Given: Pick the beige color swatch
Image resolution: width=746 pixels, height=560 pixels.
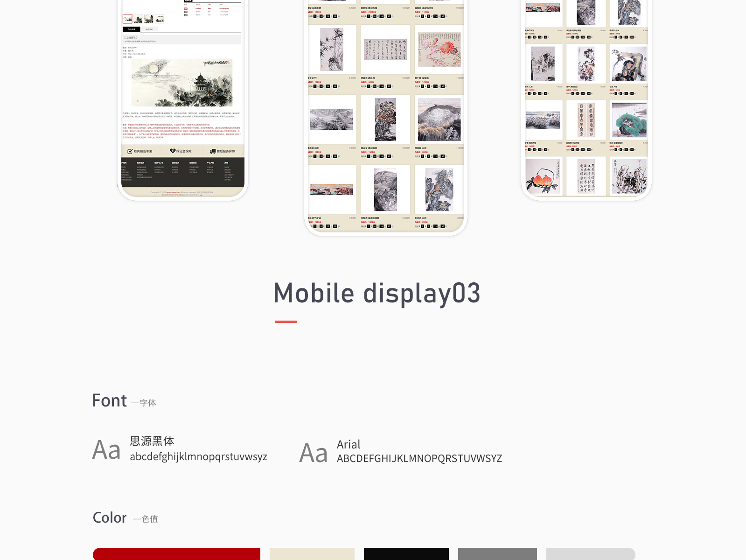Looking at the screenshot, I should (x=312, y=554).
